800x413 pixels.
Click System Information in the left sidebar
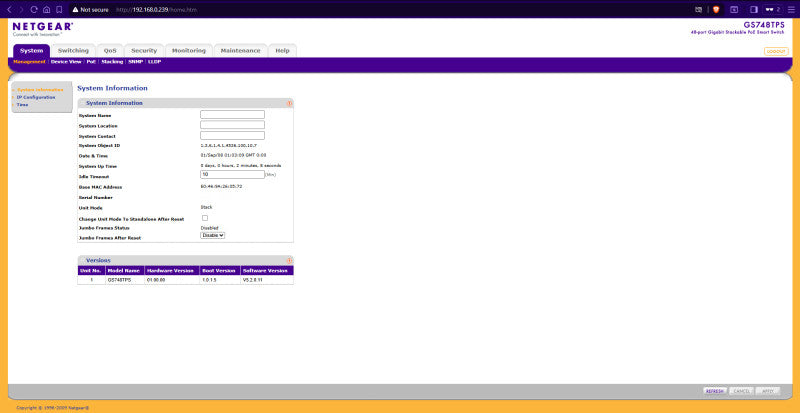[x=40, y=90]
